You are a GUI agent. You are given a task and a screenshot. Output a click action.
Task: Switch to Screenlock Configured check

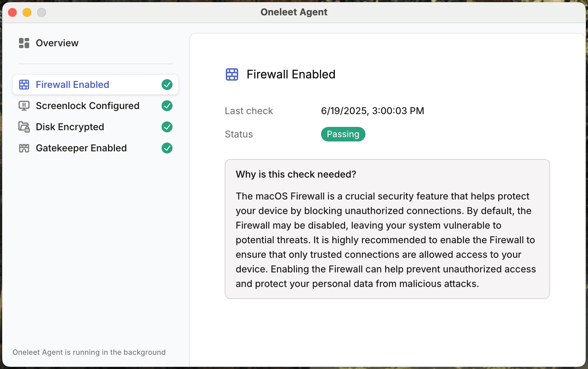tap(88, 106)
